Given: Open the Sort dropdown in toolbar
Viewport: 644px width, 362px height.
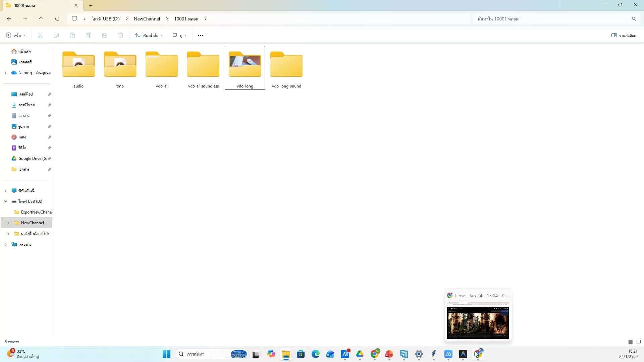Looking at the screenshot, I should (x=149, y=35).
